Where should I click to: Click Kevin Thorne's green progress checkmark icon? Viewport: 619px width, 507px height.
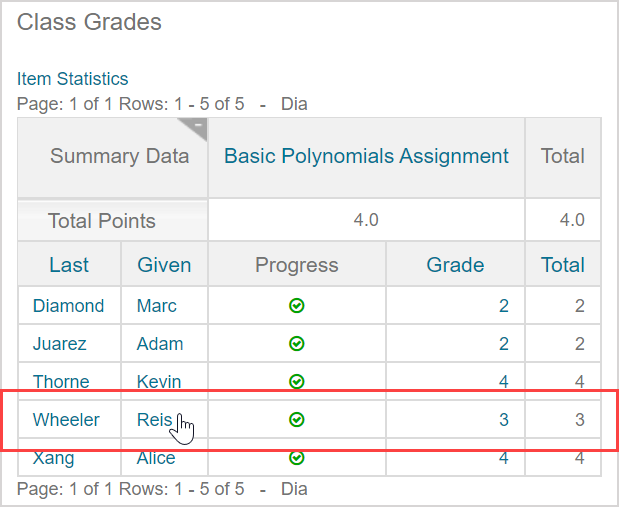click(x=296, y=382)
